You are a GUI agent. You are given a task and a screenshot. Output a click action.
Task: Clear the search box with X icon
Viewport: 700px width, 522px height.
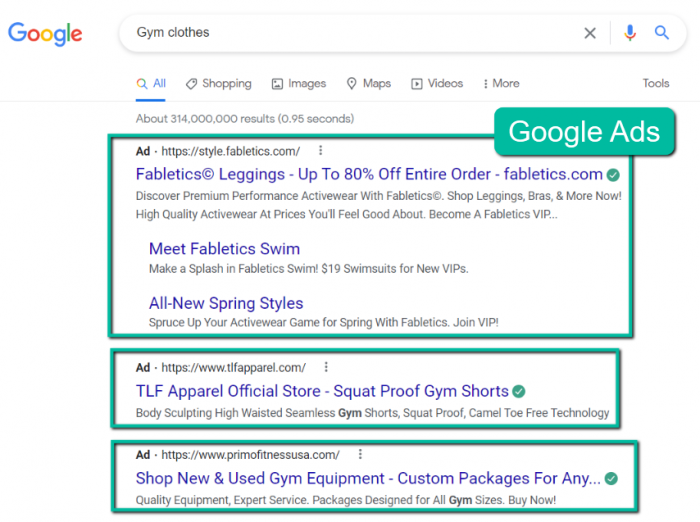pyautogui.click(x=590, y=33)
